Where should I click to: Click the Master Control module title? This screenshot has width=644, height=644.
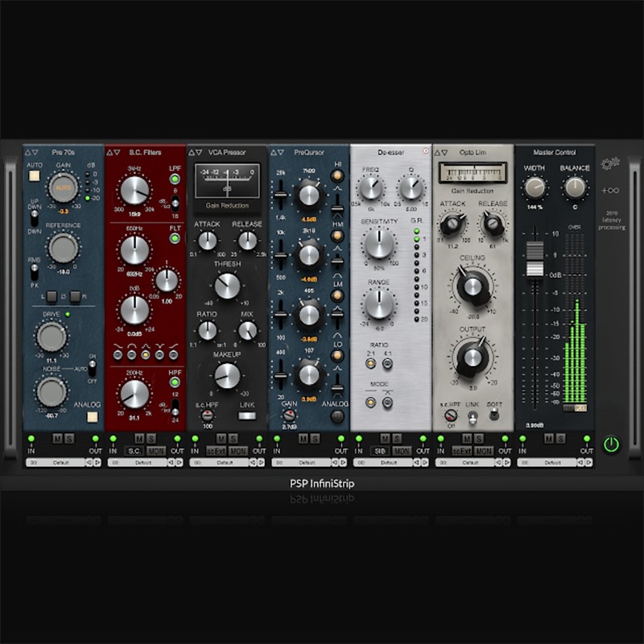pos(554,152)
